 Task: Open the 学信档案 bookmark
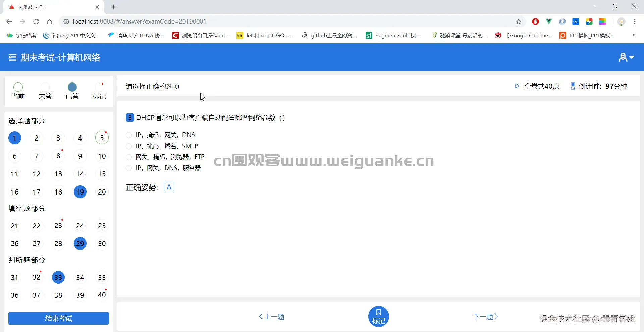pos(21,35)
